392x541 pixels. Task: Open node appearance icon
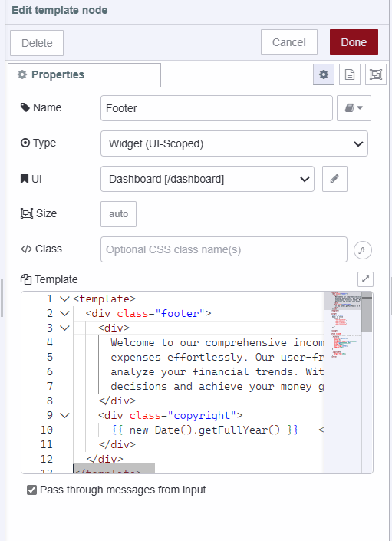(375, 74)
